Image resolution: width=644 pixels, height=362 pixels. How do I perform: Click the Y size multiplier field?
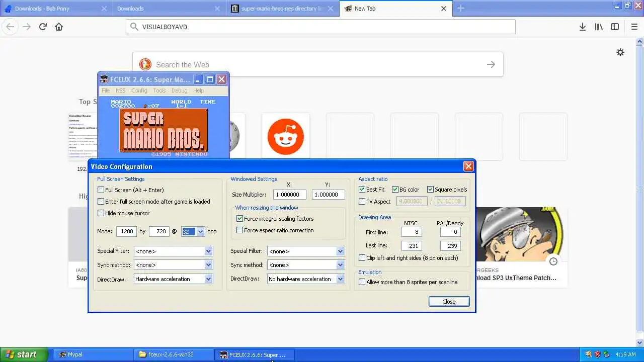(x=328, y=195)
